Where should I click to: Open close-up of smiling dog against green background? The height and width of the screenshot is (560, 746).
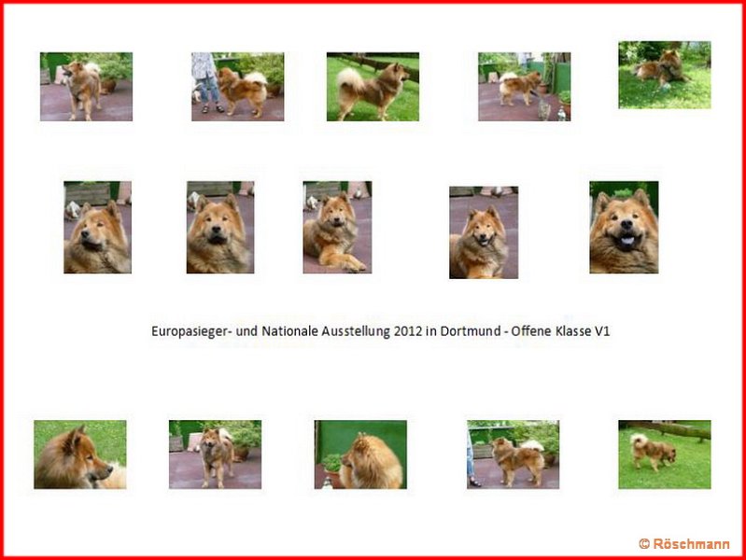(625, 227)
